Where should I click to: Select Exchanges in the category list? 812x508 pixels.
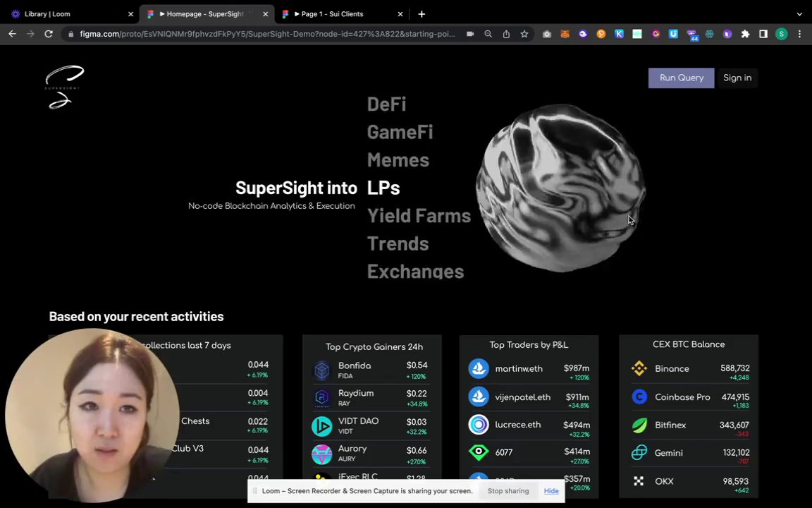click(415, 271)
